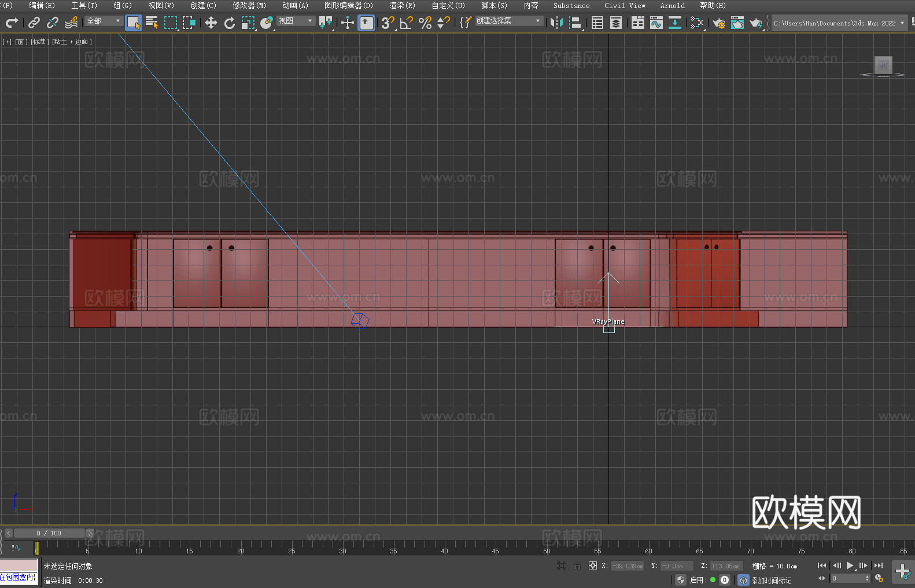The width and height of the screenshot is (915, 588).
Task: Click the Z coordinate input field
Action: (x=726, y=566)
